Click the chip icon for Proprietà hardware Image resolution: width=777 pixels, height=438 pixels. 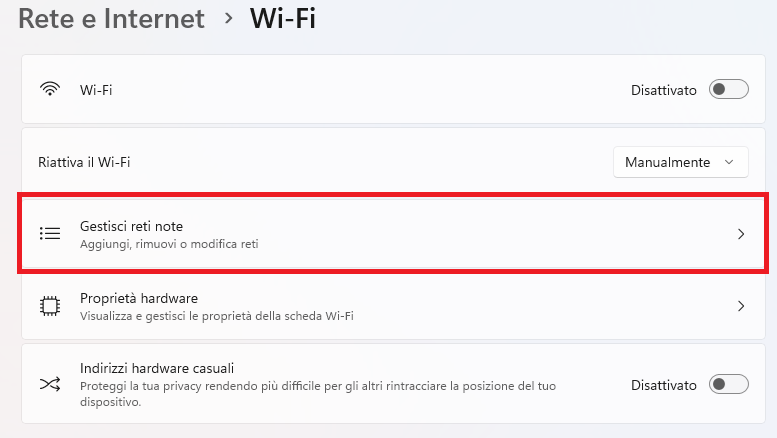[x=50, y=306]
